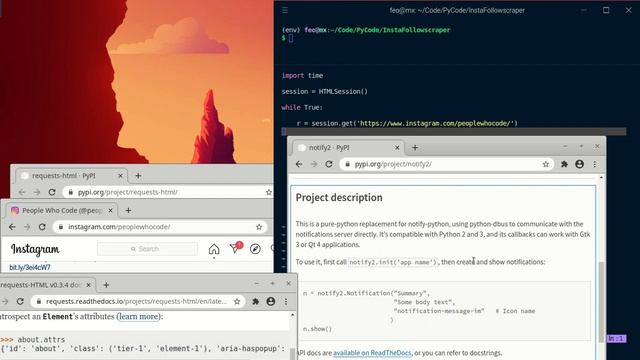Click the 'import time' line in editor
This screenshot has width=640, height=360.
[302, 76]
